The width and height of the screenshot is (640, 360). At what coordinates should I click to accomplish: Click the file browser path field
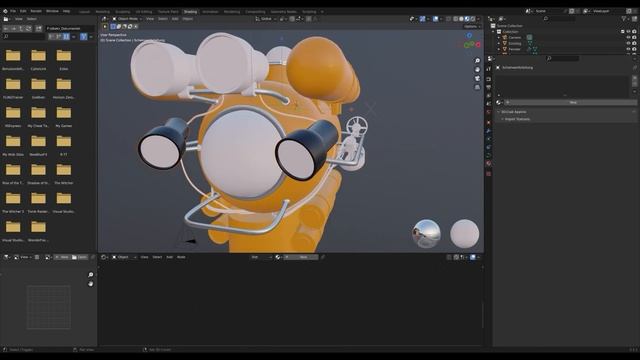[69, 29]
